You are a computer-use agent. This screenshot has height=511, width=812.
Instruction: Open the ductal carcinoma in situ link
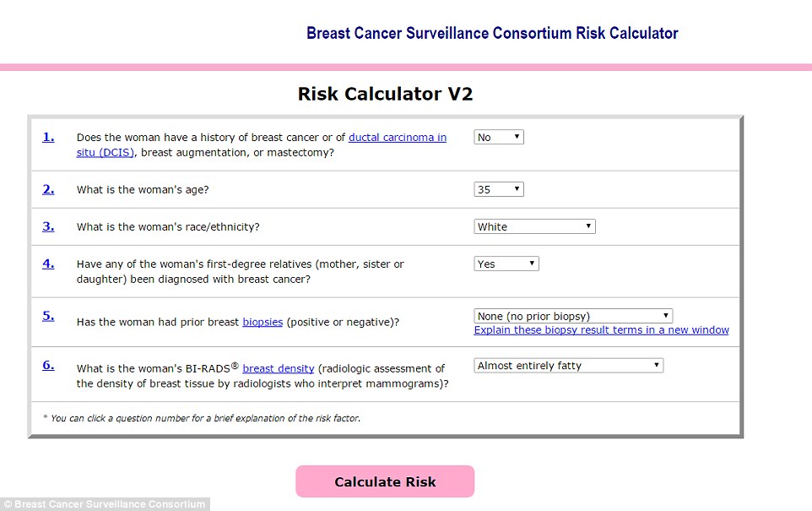(x=397, y=138)
